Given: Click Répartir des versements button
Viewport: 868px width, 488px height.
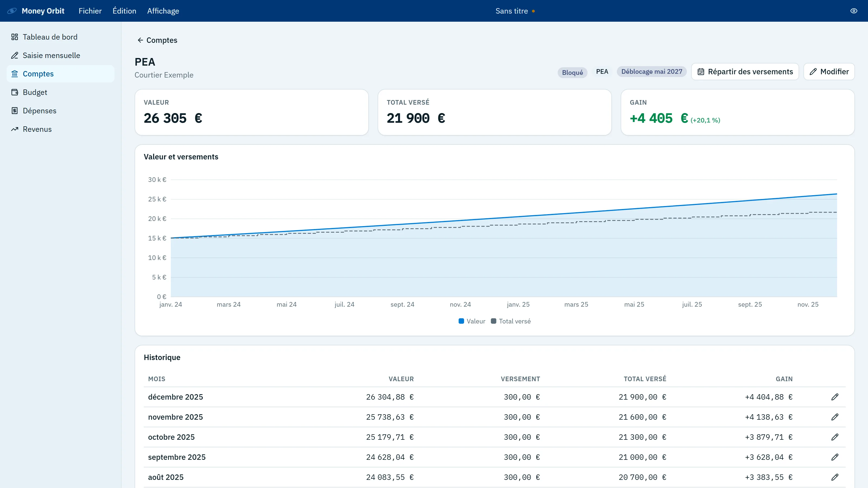Looking at the screenshot, I should [x=745, y=71].
